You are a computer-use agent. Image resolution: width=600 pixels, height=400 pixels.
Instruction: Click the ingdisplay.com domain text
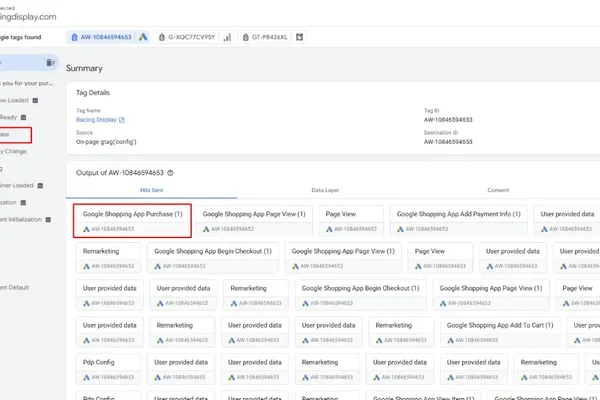[x=28, y=17]
